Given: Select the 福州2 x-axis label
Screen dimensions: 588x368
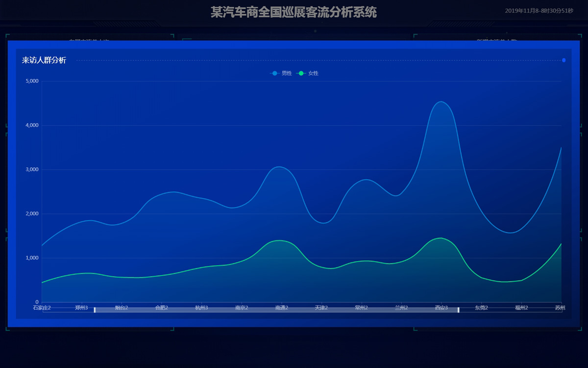Looking at the screenshot, I should tap(521, 308).
